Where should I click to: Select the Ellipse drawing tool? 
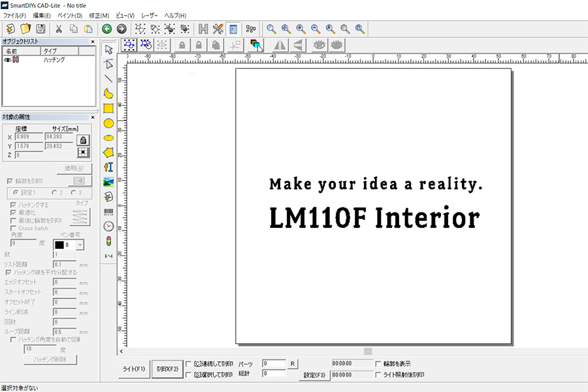108,123
